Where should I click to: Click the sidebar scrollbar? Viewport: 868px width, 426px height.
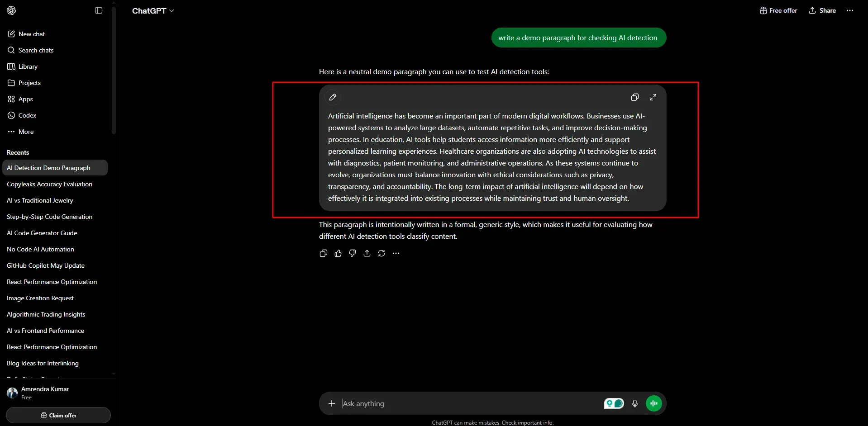[x=114, y=70]
